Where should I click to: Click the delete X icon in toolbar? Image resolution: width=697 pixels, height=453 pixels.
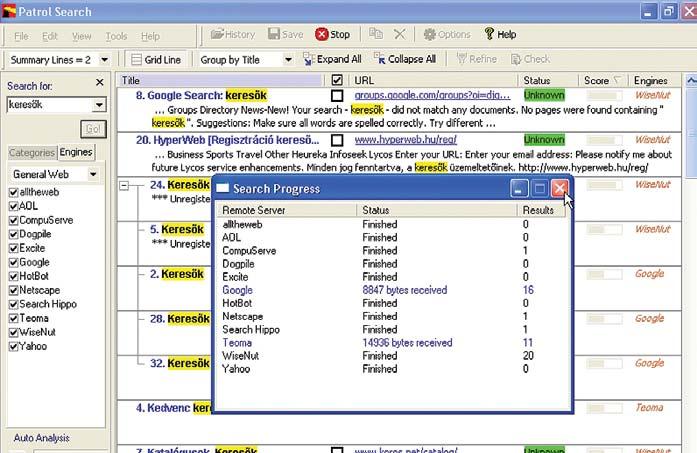[x=400, y=34]
